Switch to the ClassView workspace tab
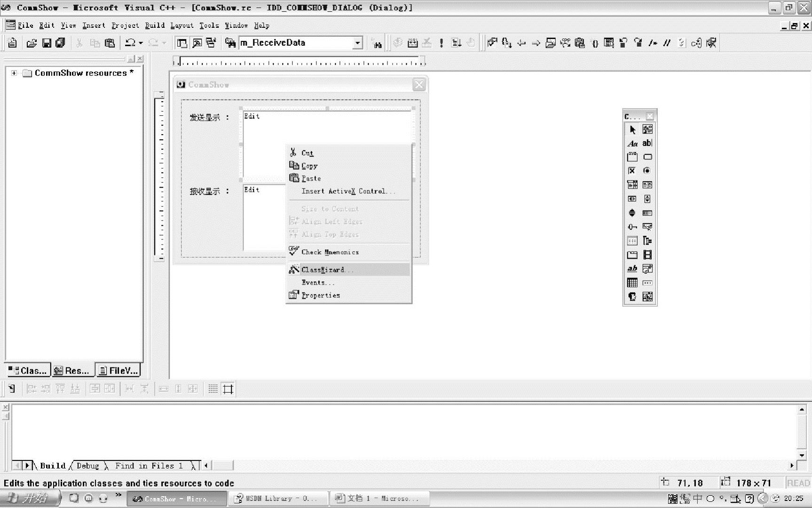This screenshot has height=508, width=812. (x=28, y=371)
